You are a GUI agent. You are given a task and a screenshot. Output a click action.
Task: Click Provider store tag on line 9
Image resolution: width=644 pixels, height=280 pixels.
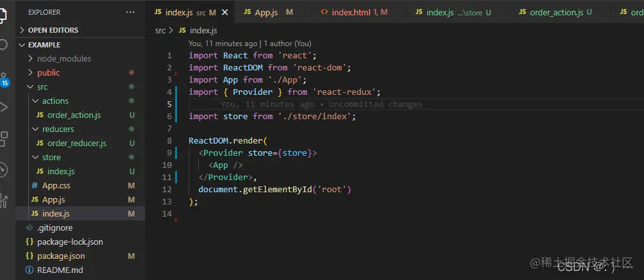pyautogui.click(x=258, y=152)
